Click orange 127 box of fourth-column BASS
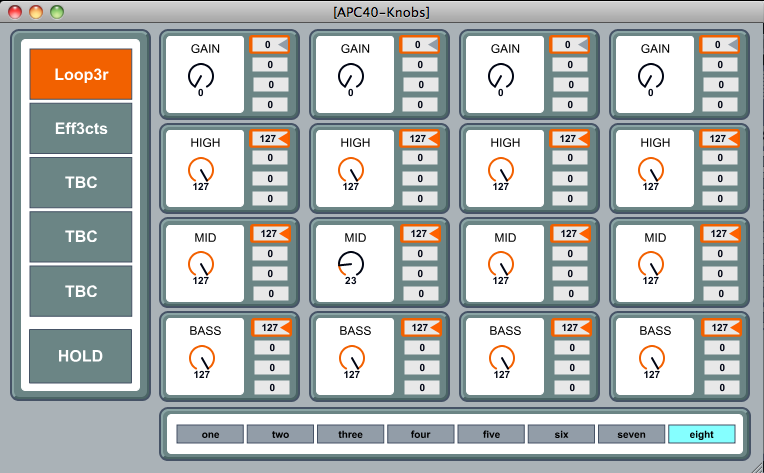Screen dimensions: 764x473 coord(722,328)
